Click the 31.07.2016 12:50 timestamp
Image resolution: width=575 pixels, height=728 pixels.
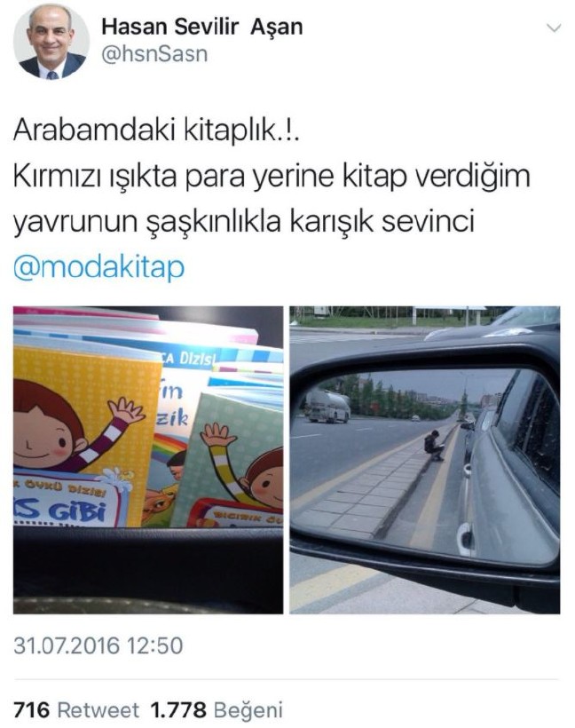pyautogui.click(x=98, y=645)
